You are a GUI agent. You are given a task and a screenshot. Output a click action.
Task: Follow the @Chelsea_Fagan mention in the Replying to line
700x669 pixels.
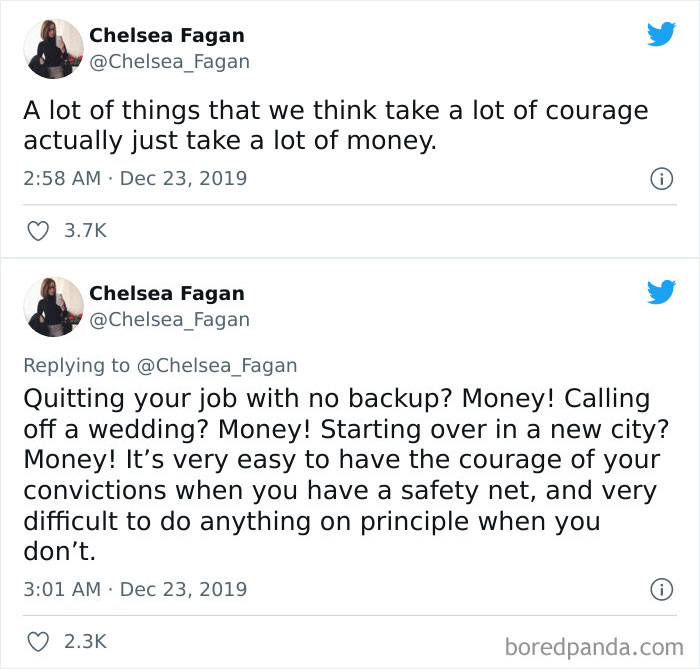(x=215, y=366)
